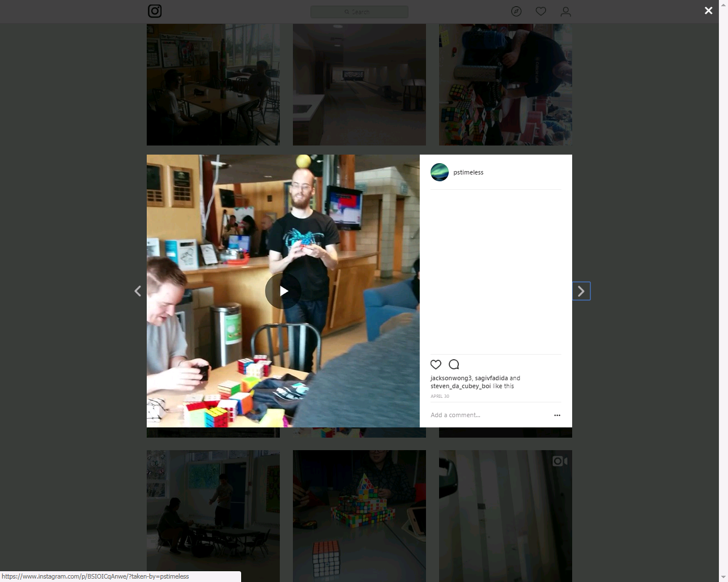Click the comment bubble icon
This screenshot has height=582, width=728.
pos(454,364)
